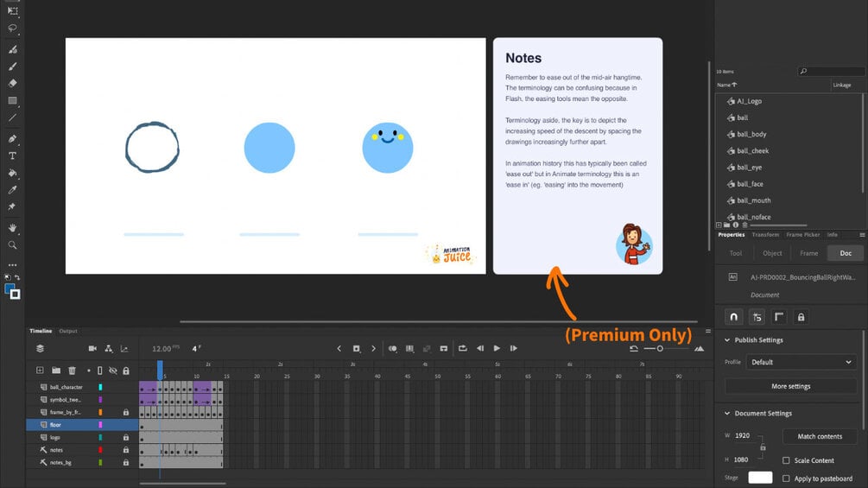Select the Paint Bucket tool
Image resolution: width=868 pixels, height=488 pixels.
[12, 173]
